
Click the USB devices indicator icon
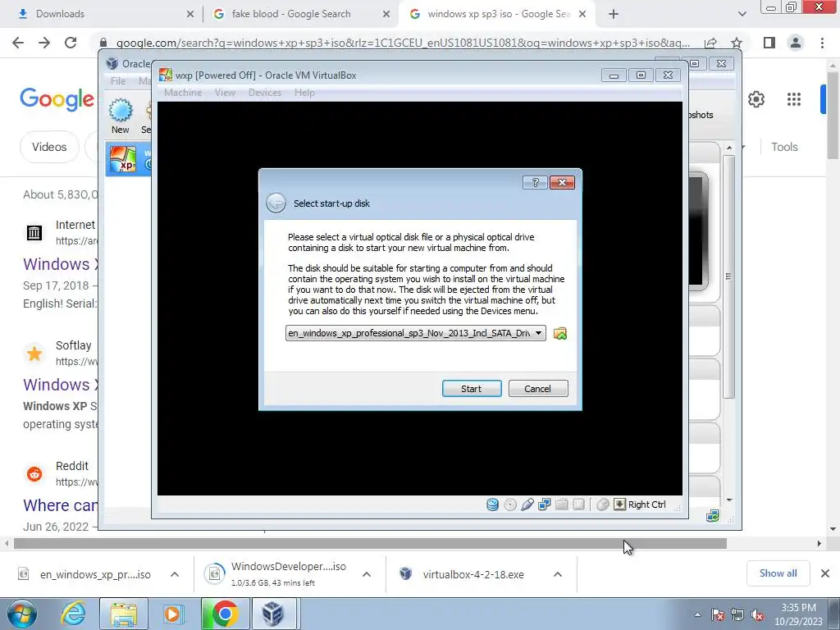click(527, 504)
